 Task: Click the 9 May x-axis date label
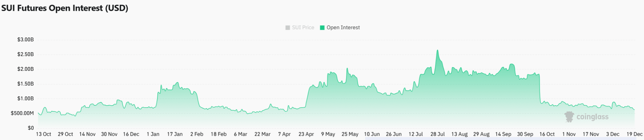(x=328, y=134)
